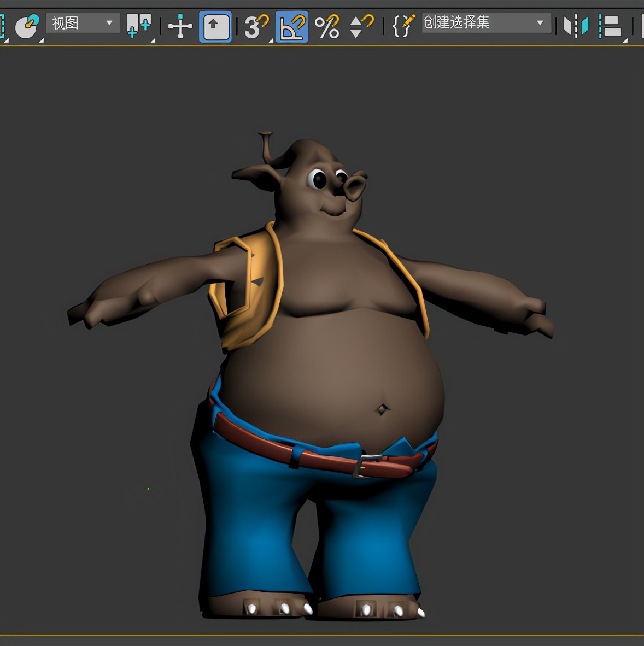Open Edit Named Selection Sets

coord(403,26)
